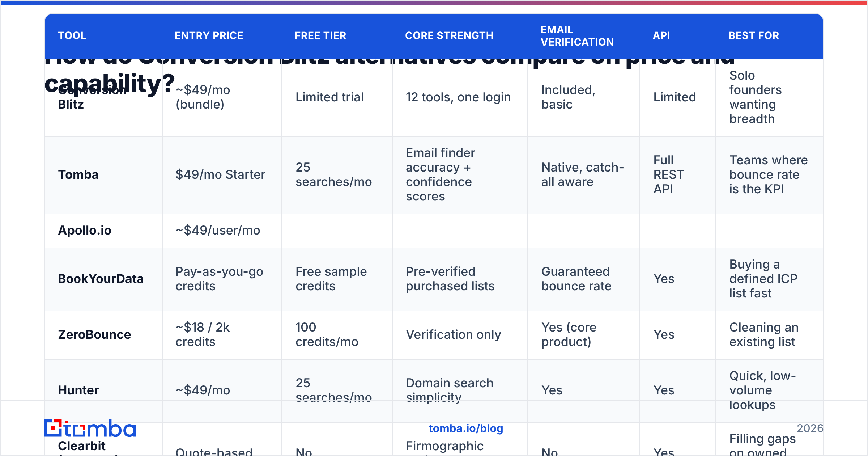This screenshot has width=868, height=456.
Task: Click the Hunter tool name
Action: 78,390
